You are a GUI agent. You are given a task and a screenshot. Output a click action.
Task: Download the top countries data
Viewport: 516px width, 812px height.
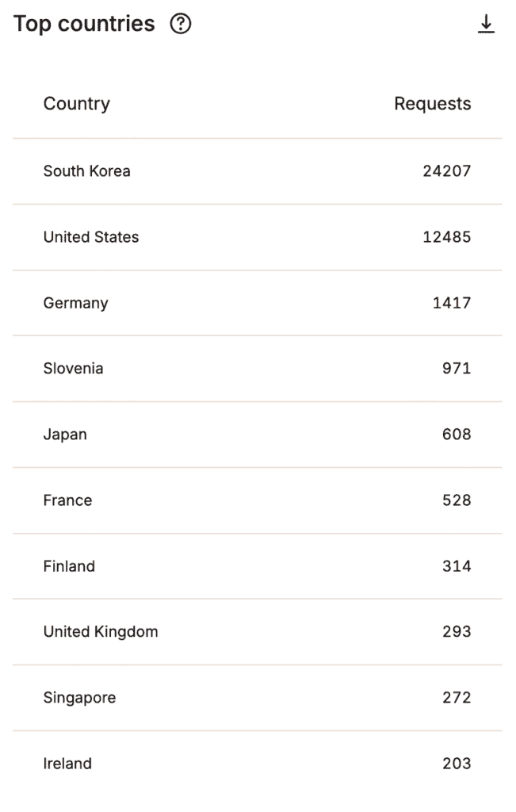click(x=486, y=24)
